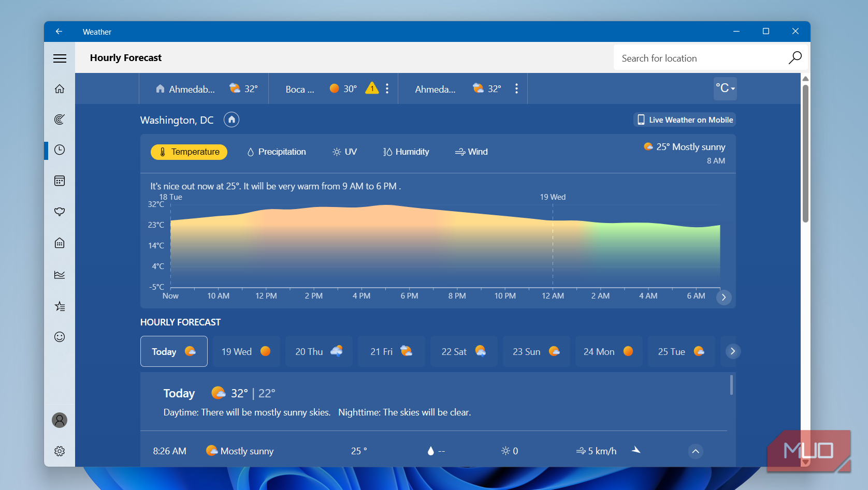Switch to the Humidity chart tab
Screen dimensions: 868x490
pos(406,152)
